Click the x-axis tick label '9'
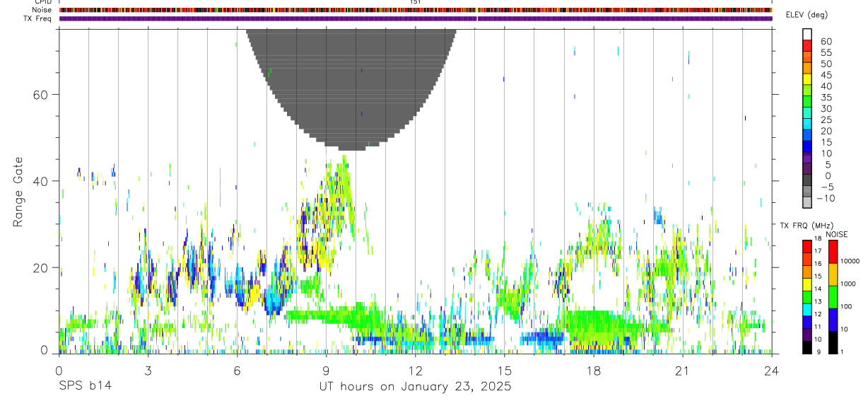The height and width of the screenshot is (401, 868). [327, 370]
